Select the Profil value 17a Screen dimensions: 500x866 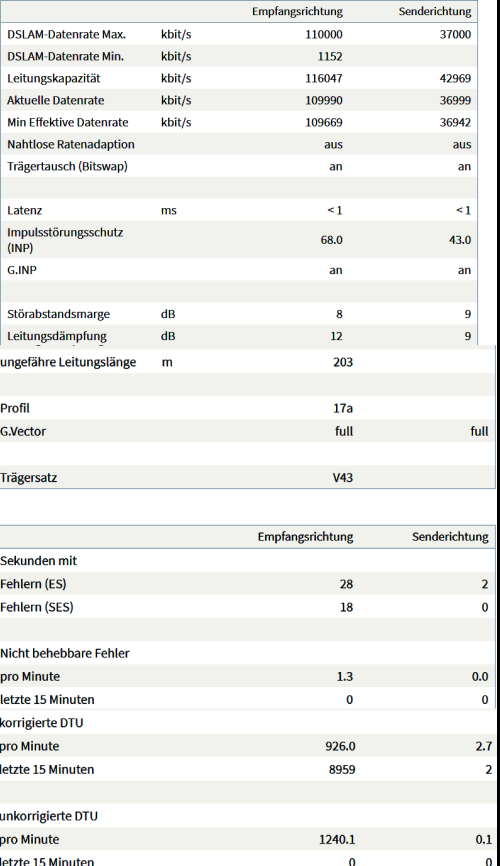343,409
